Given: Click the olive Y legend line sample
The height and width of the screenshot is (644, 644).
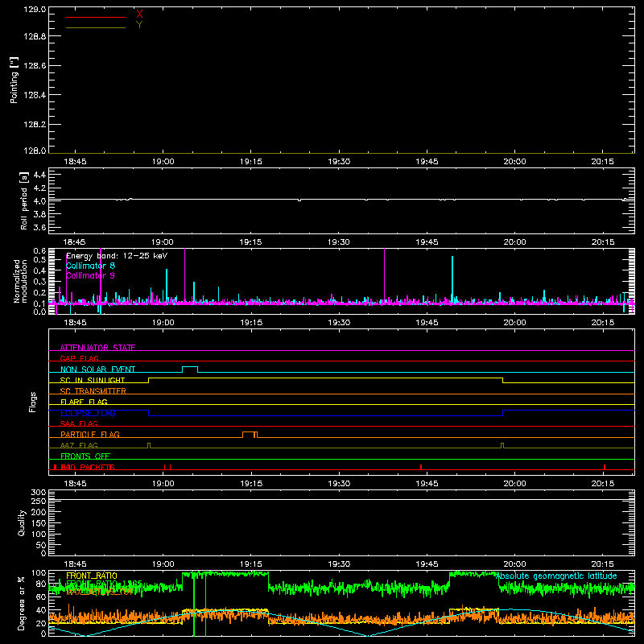Looking at the screenshot, I should [x=95, y=27].
